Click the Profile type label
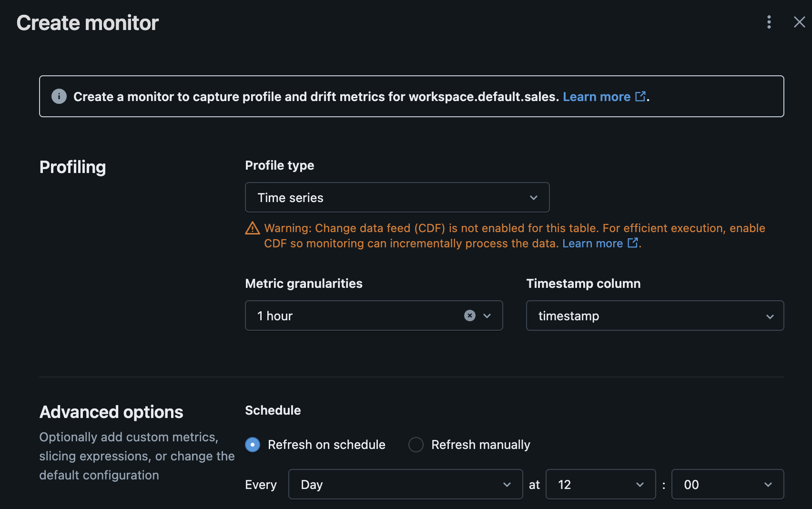The image size is (812, 509). (279, 165)
